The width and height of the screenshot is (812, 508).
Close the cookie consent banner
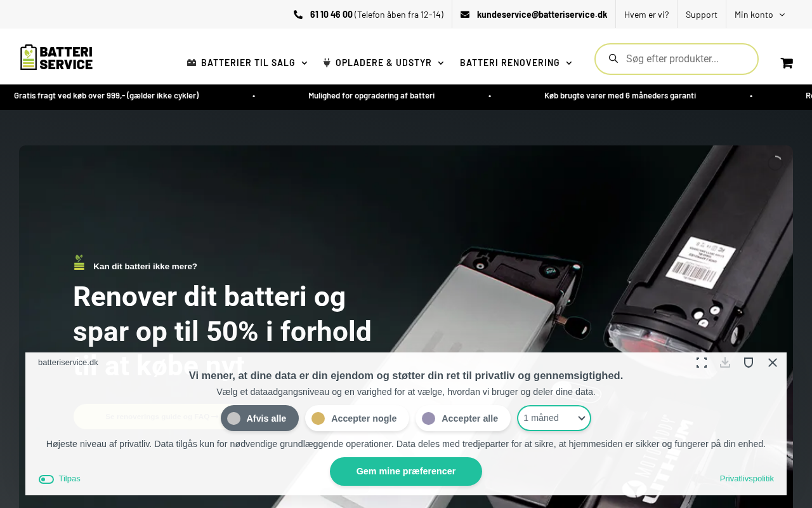pyautogui.click(x=772, y=363)
